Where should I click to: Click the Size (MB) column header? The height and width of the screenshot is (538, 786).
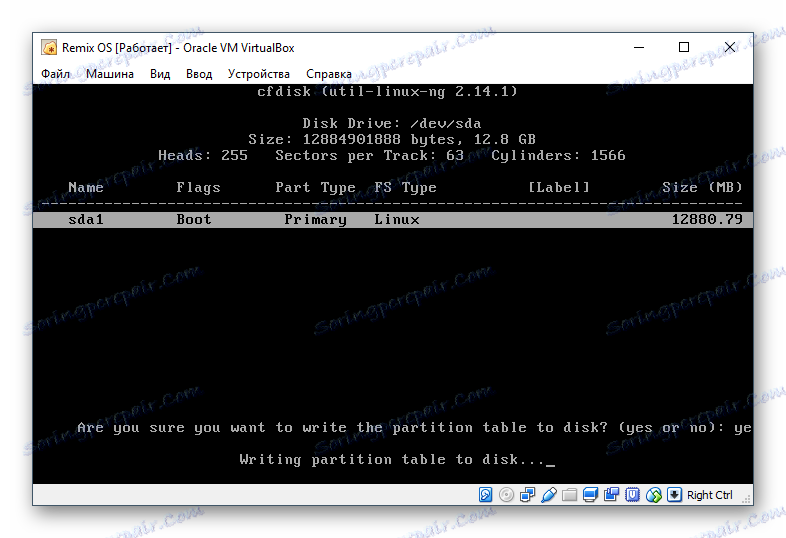coord(702,187)
